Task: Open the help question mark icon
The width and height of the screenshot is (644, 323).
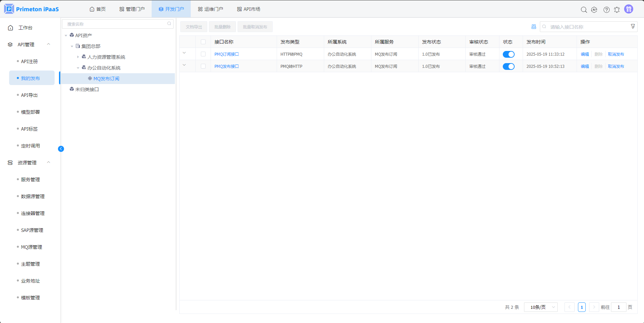Action: pyautogui.click(x=606, y=10)
